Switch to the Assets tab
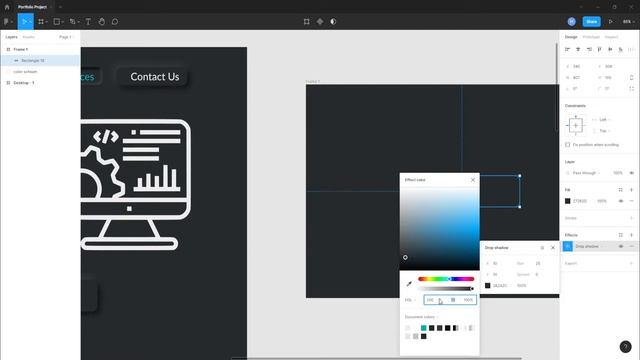Screen dimensions: 640x360 (29, 37)
